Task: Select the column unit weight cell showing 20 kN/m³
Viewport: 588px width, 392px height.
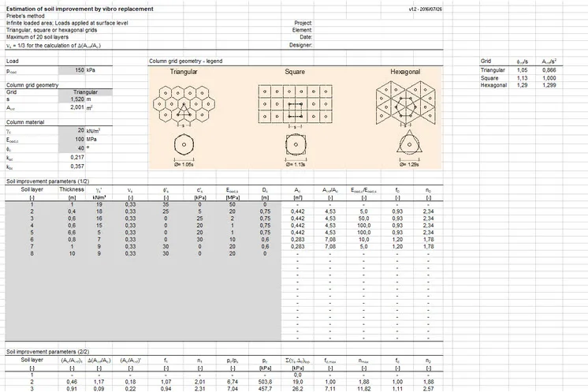Action: tap(72, 131)
